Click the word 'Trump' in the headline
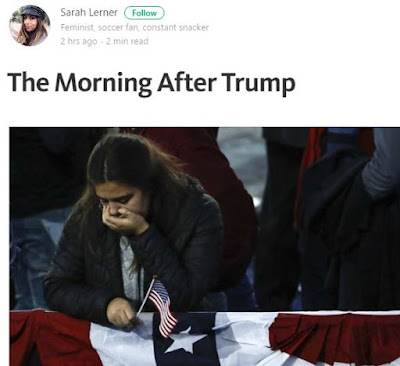The height and width of the screenshot is (366, 400). point(259,83)
